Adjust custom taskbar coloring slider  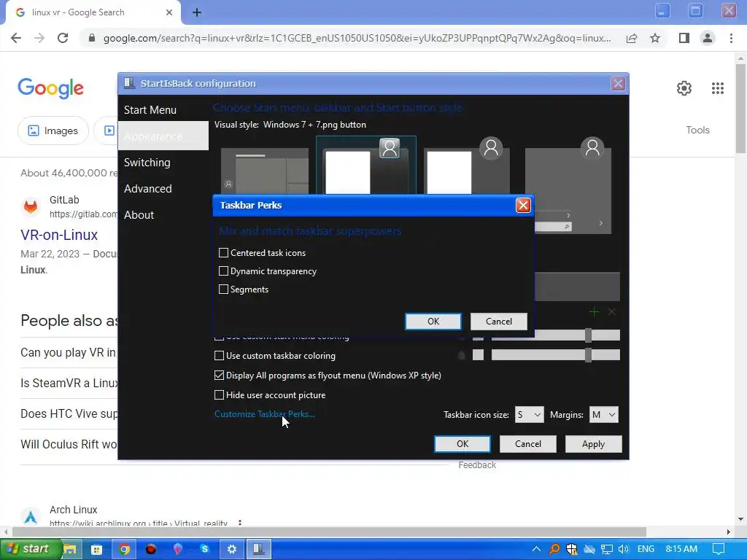point(555,355)
